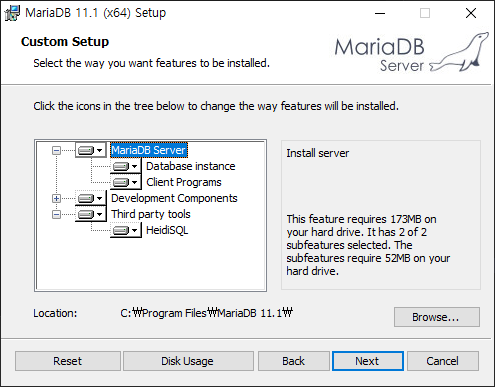Select Database instance tree item

[191, 166]
